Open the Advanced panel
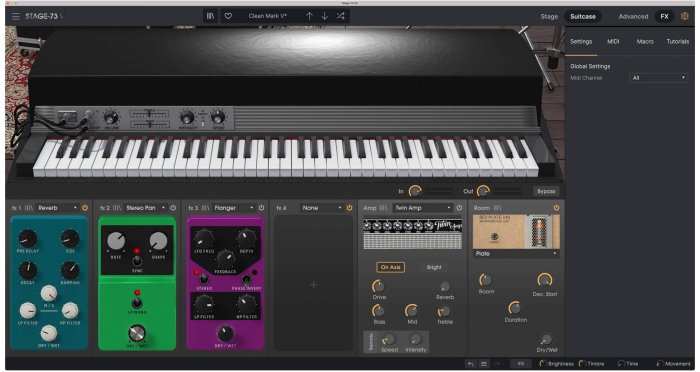Screen dimensions: 700x372 coord(633,17)
